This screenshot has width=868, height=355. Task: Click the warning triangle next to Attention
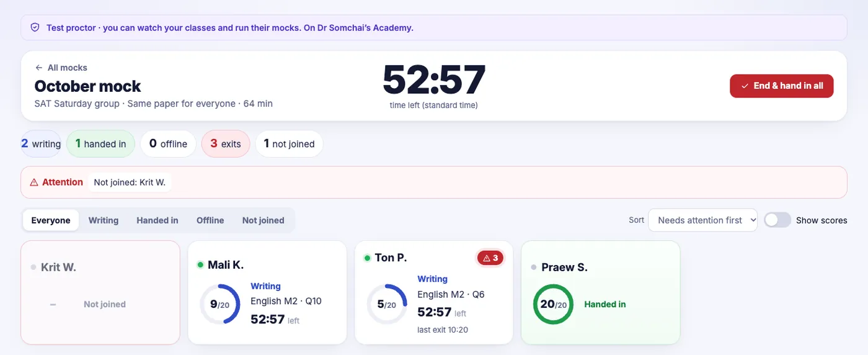(34, 182)
